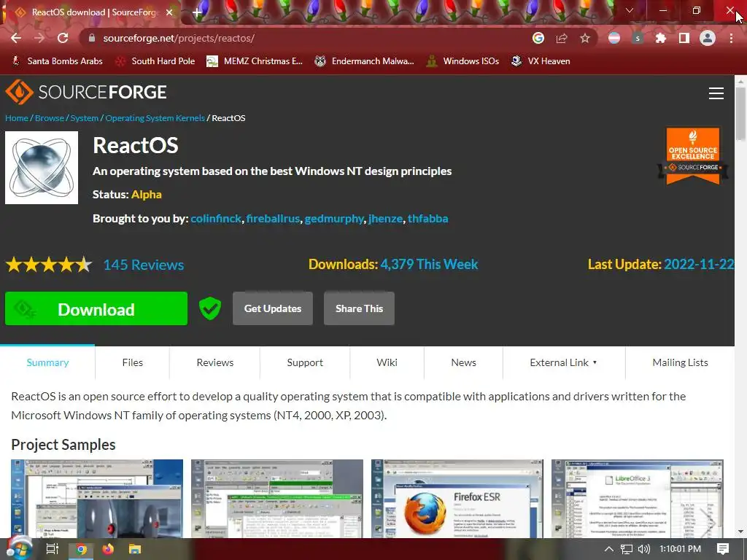The image size is (747, 560).
Task: Expand the tab search chevron
Action: point(630,10)
